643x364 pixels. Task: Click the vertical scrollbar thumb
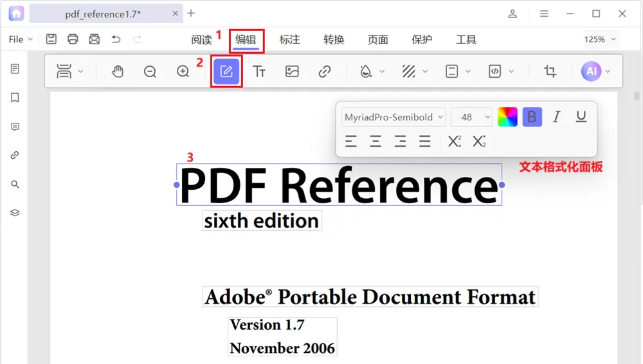point(637,96)
